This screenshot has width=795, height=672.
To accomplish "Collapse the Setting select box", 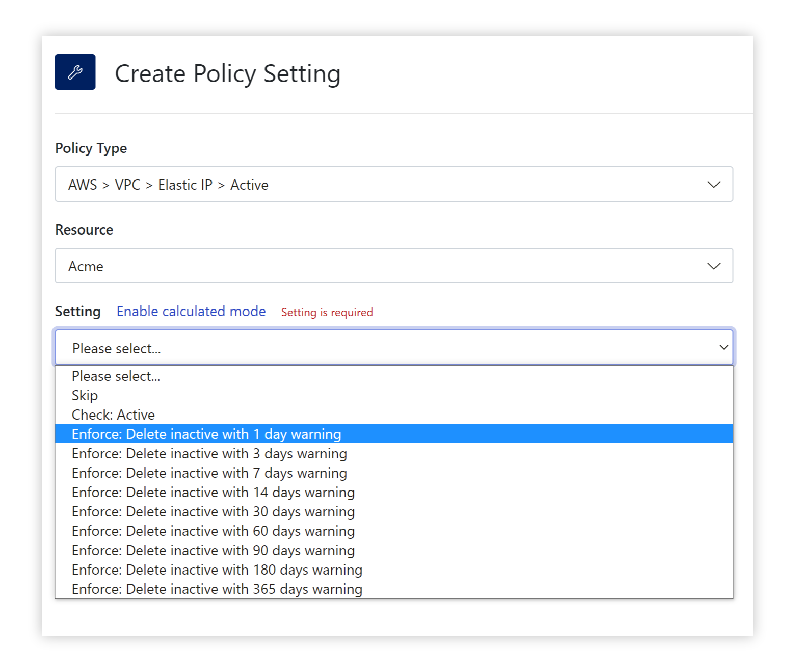I will tap(394, 347).
